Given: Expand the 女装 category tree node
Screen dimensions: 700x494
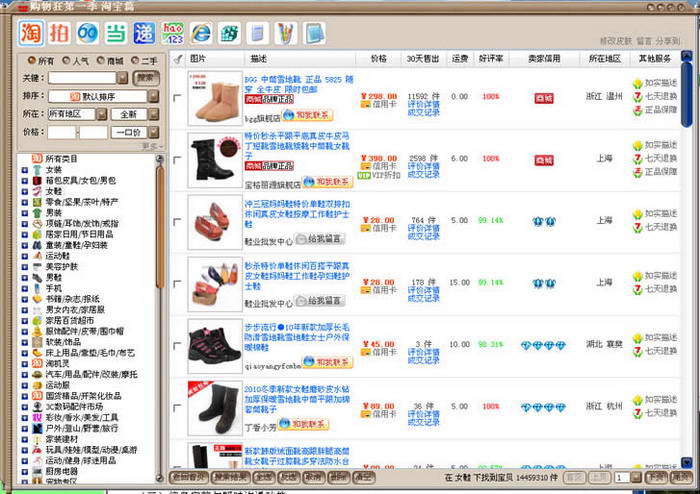Looking at the screenshot, I should coord(24,169).
